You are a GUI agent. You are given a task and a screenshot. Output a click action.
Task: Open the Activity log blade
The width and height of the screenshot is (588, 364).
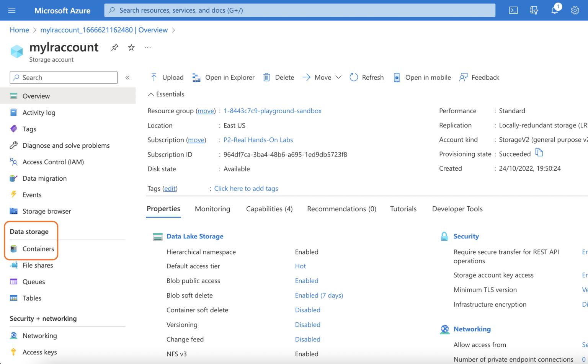click(39, 112)
